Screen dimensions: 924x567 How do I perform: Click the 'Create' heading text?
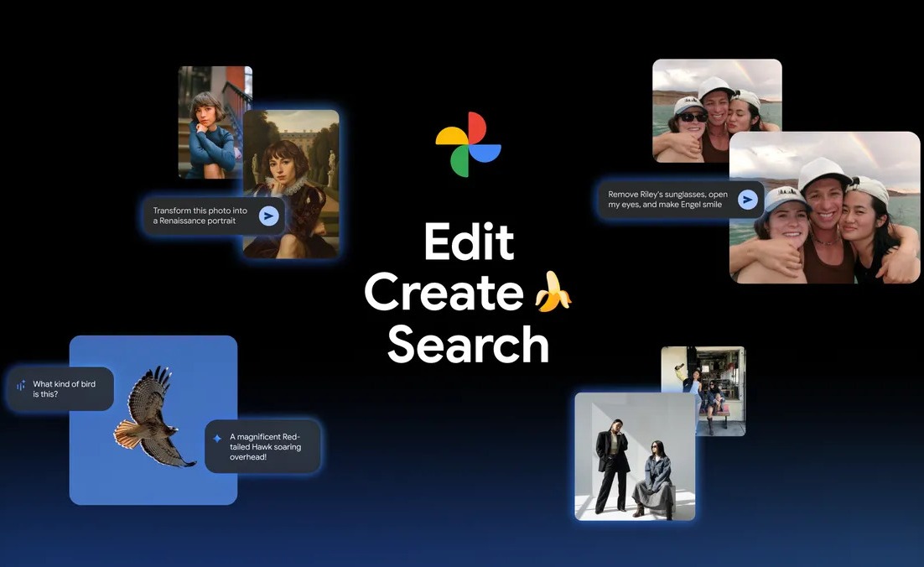(x=444, y=293)
